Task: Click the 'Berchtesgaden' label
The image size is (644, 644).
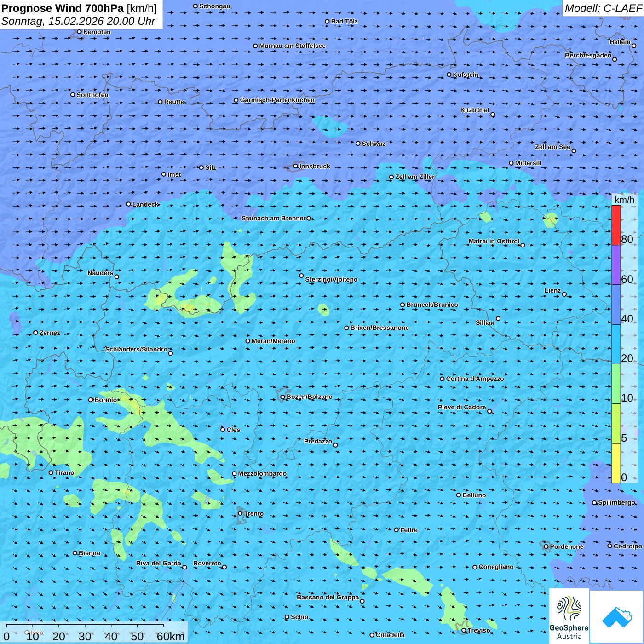Action: [x=588, y=55]
